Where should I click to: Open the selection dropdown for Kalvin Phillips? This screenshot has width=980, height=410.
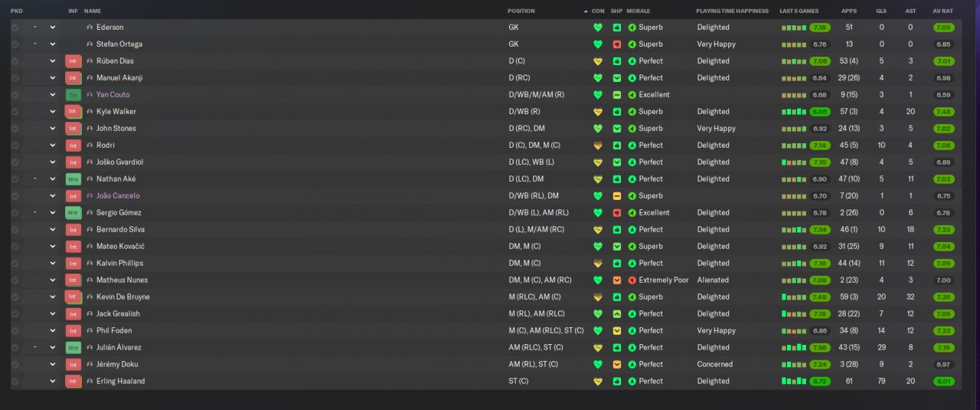(53, 264)
